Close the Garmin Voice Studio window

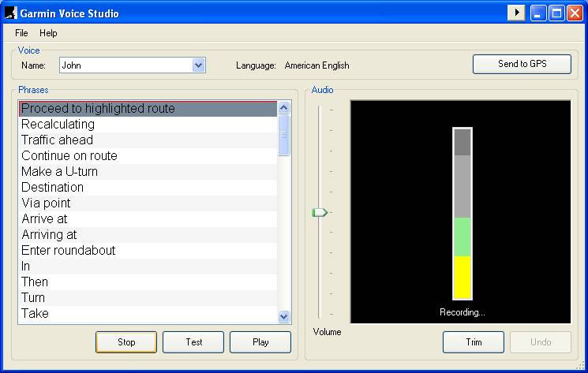(575, 13)
